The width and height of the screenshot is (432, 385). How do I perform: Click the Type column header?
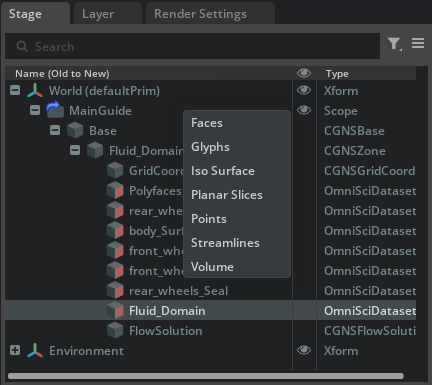click(337, 74)
